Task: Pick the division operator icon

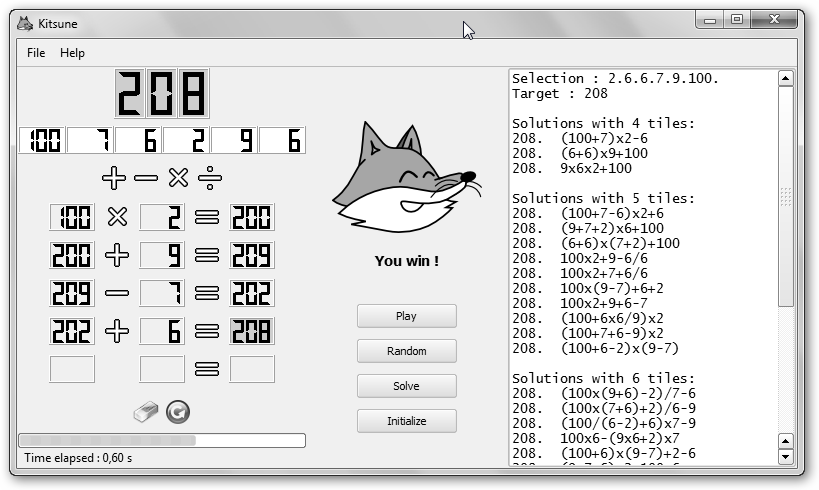Action: click(210, 178)
